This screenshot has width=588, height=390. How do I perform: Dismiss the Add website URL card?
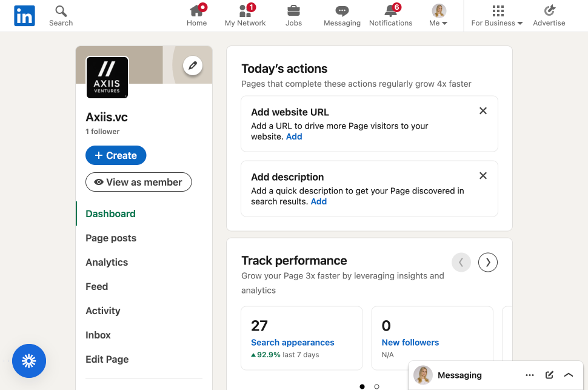coord(483,111)
